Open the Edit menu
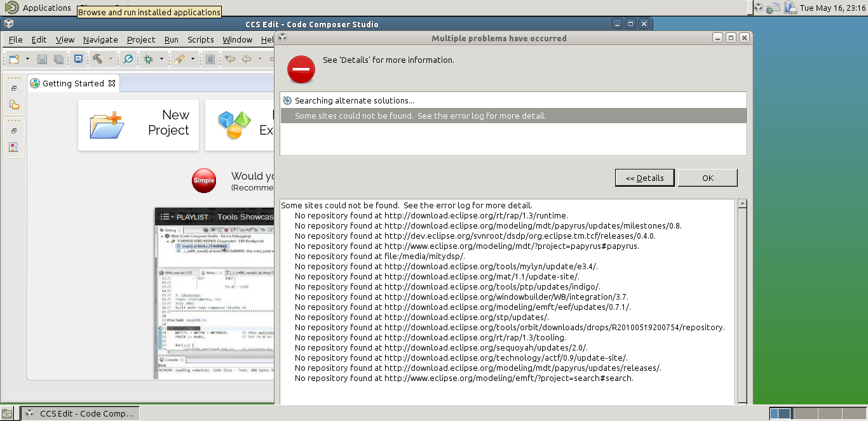Viewport: 868px width, 421px height. 39,39
